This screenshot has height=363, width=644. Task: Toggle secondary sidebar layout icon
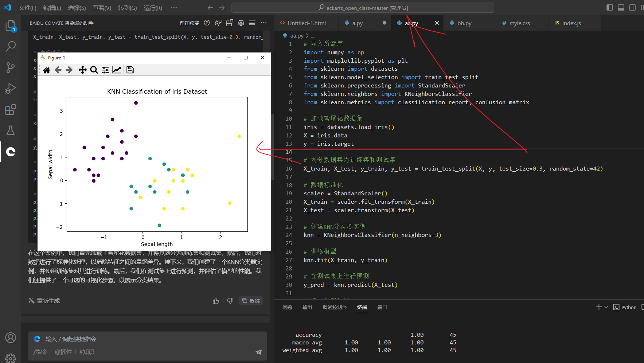coord(632,8)
